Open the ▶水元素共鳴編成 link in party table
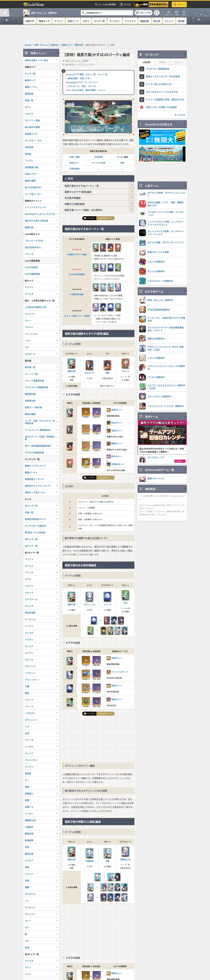 click(77, 274)
